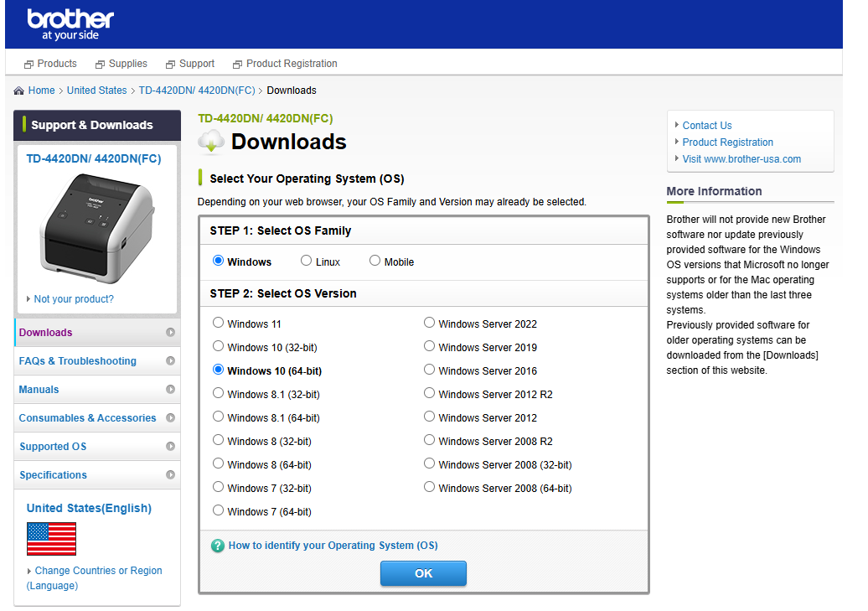868x611 pixels.
Task: Click How to identify your Operating System link
Action: click(333, 546)
